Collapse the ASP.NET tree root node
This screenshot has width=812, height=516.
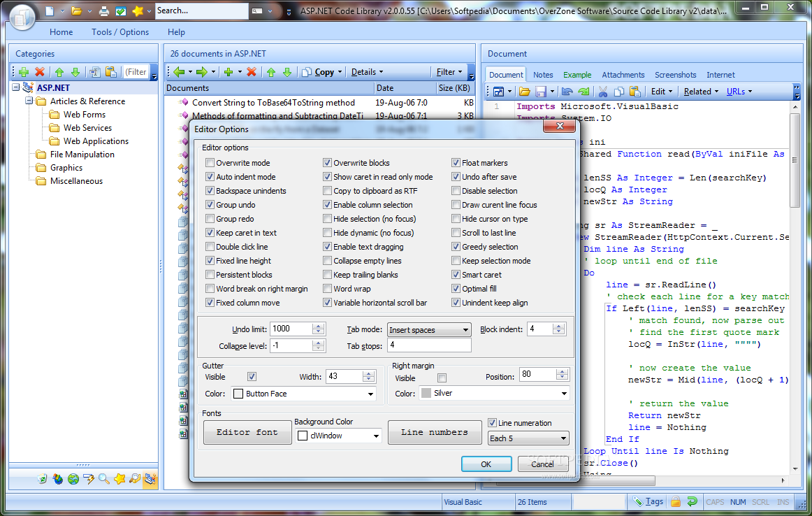click(16, 87)
